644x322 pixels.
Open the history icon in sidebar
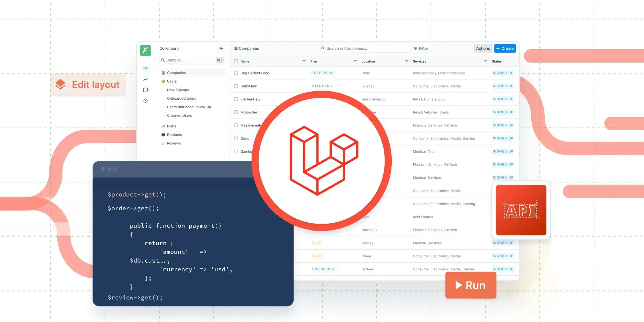tap(145, 101)
